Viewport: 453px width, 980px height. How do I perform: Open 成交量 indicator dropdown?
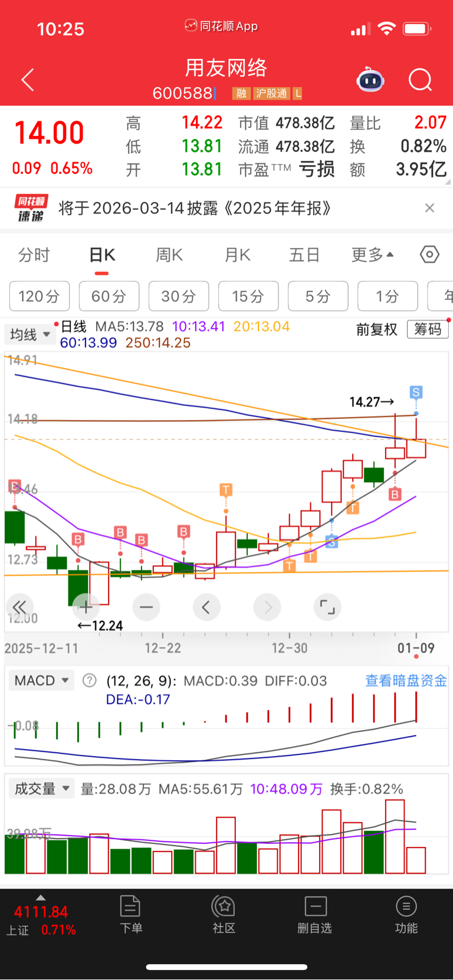pos(41,788)
